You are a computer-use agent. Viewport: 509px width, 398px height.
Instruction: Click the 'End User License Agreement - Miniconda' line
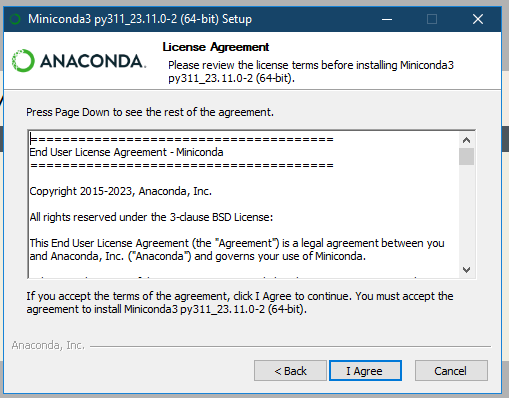point(126,152)
